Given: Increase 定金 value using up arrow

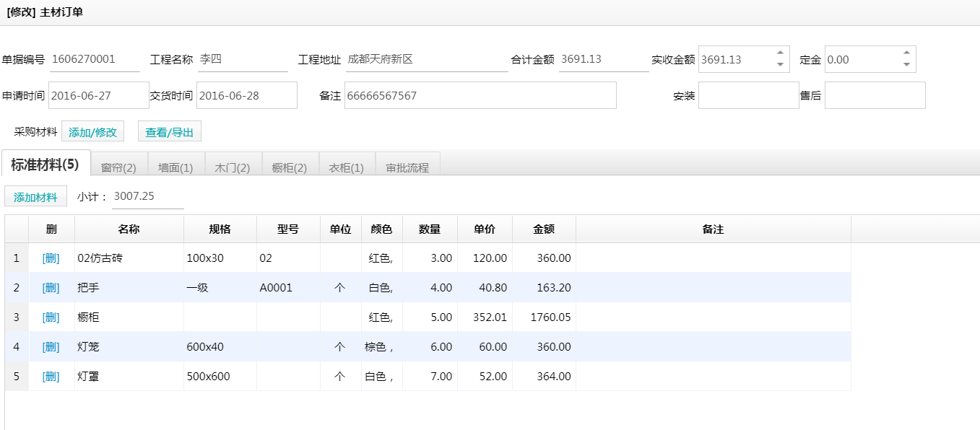Looking at the screenshot, I should [x=906, y=53].
